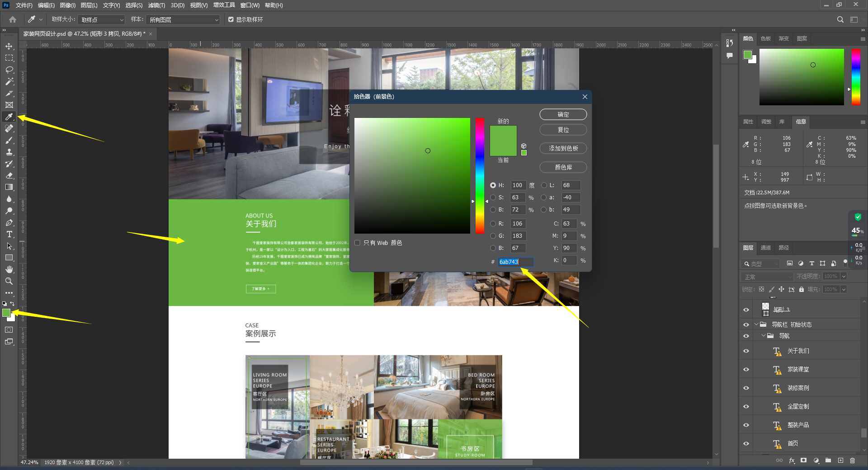
Task: Click the 矩形 3 layer thumbnail
Action: [765, 310]
